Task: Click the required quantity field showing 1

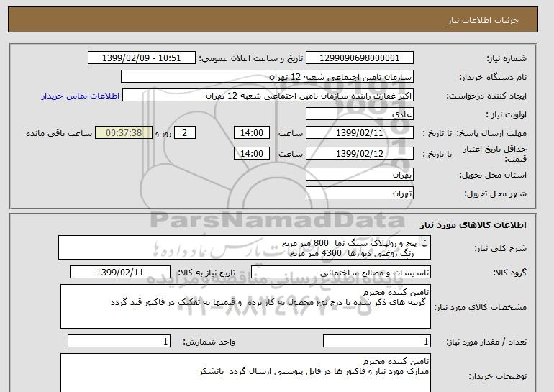Action: point(376,342)
